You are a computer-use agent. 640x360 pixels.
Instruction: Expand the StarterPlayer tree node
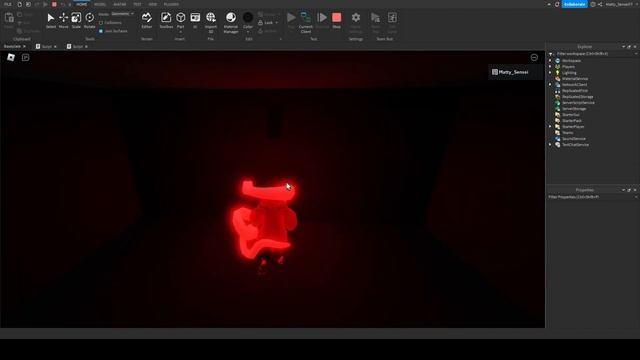coord(550,127)
